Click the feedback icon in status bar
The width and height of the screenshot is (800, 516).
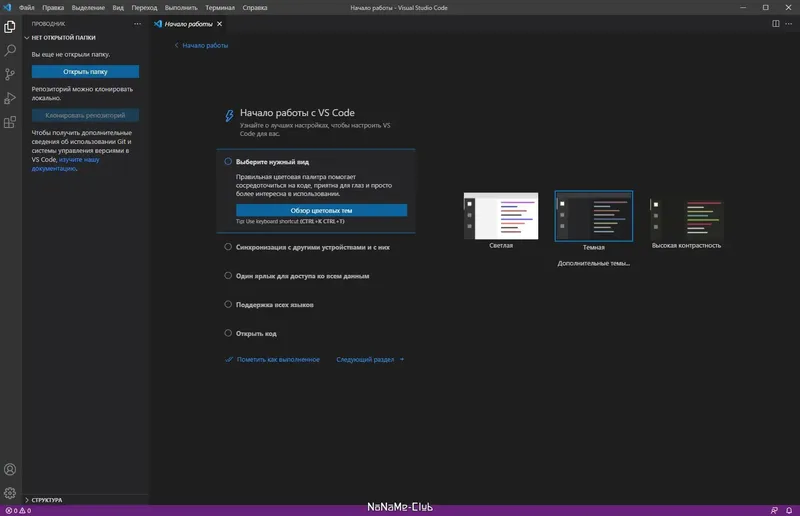click(774, 510)
